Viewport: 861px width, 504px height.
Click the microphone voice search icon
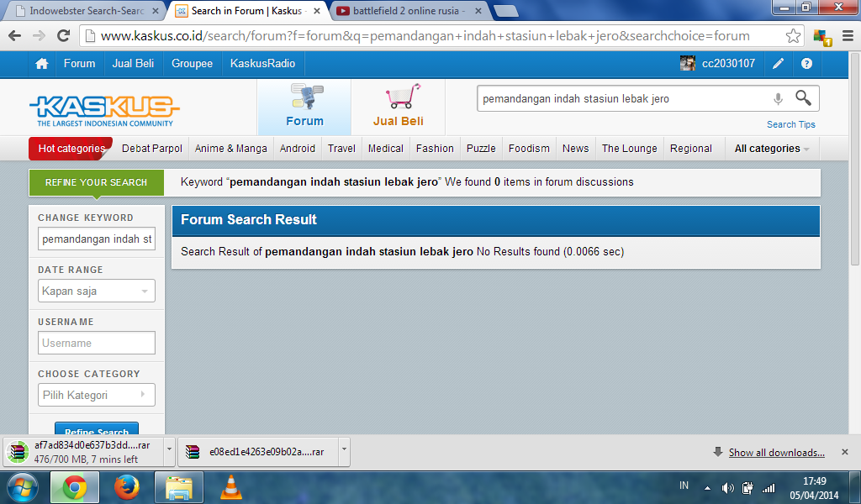coord(778,99)
